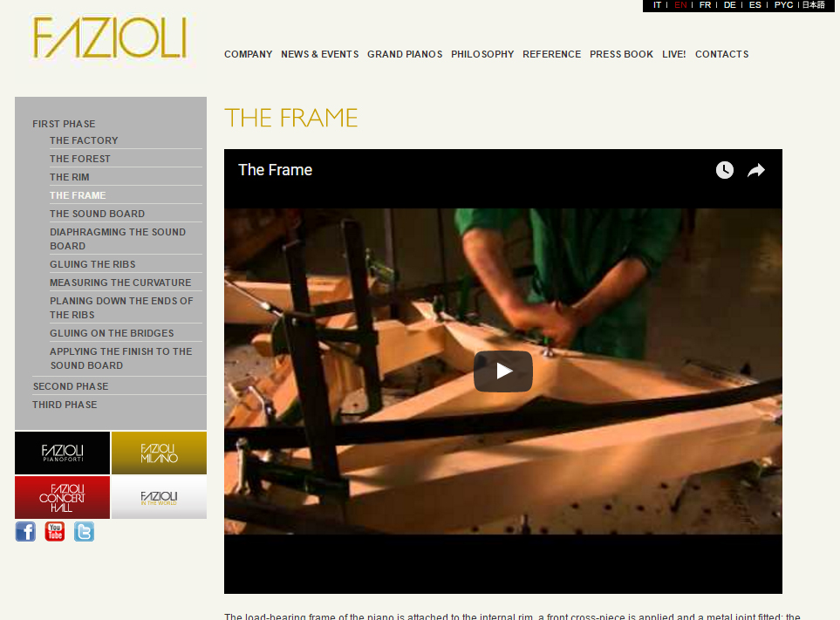Image resolution: width=840 pixels, height=620 pixels.
Task: Open the Fazioli In The World tile
Action: pyautogui.click(x=159, y=497)
